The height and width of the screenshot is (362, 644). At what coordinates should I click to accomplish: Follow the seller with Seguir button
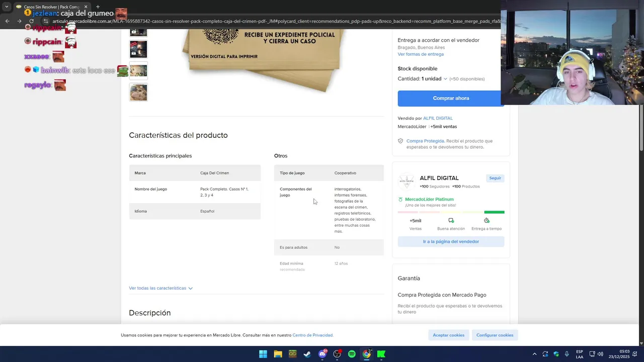click(495, 178)
